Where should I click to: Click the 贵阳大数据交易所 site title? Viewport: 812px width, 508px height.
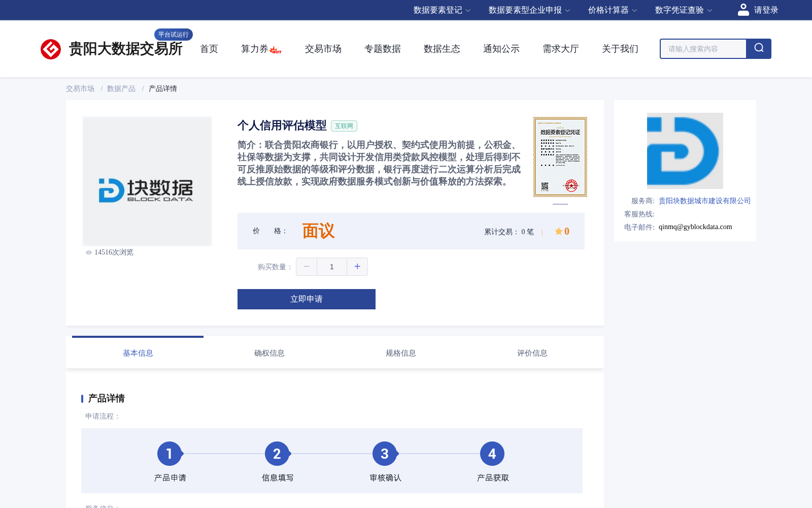pyautogui.click(x=126, y=49)
